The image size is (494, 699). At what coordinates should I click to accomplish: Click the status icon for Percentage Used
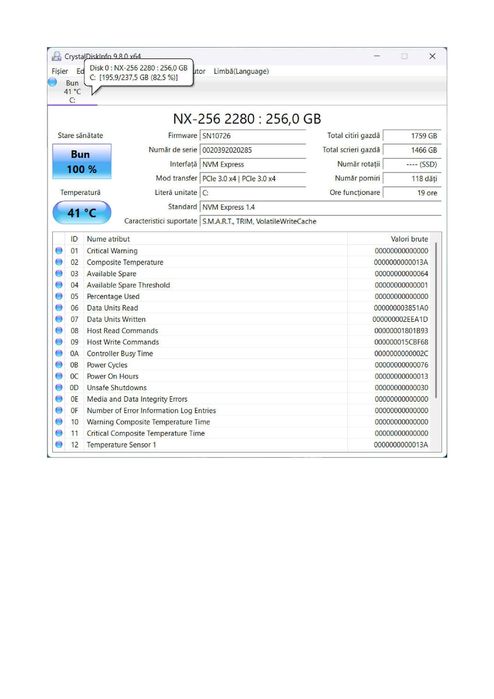point(59,296)
